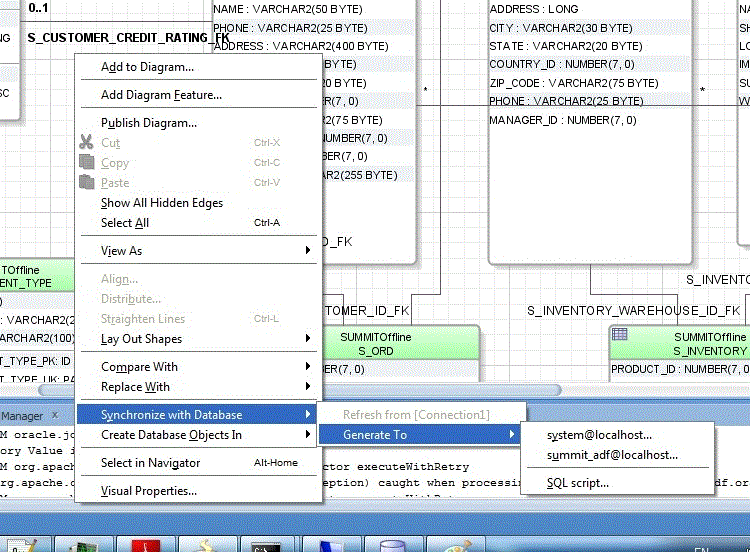Select Publish Diagram... from context menu
This screenshot has height=552, width=750.
pos(148,123)
